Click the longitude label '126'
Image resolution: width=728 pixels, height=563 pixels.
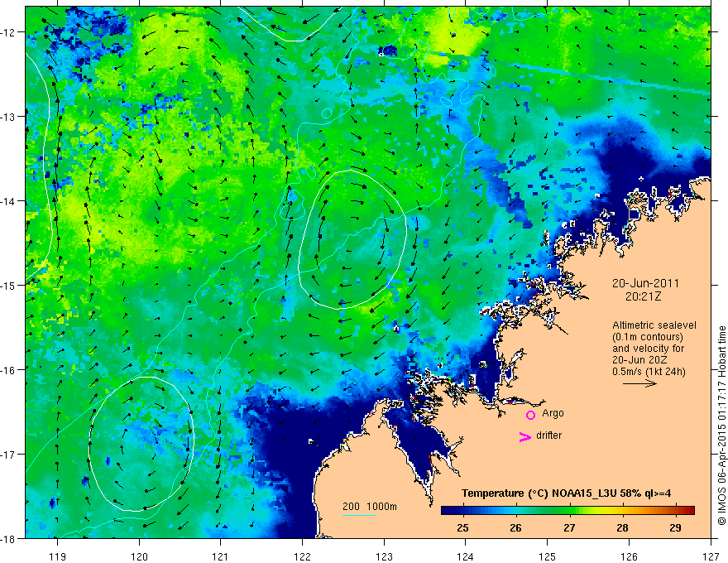click(x=629, y=557)
